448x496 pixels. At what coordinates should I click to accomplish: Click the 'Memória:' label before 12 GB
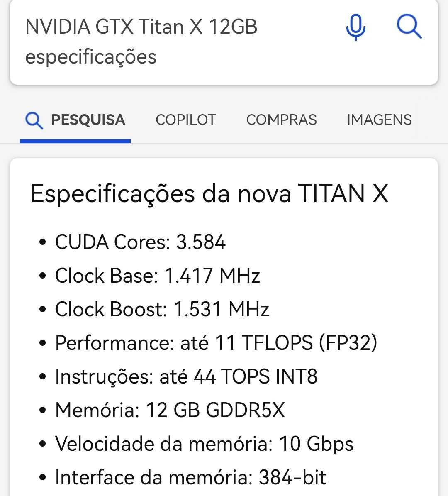pos(97,410)
